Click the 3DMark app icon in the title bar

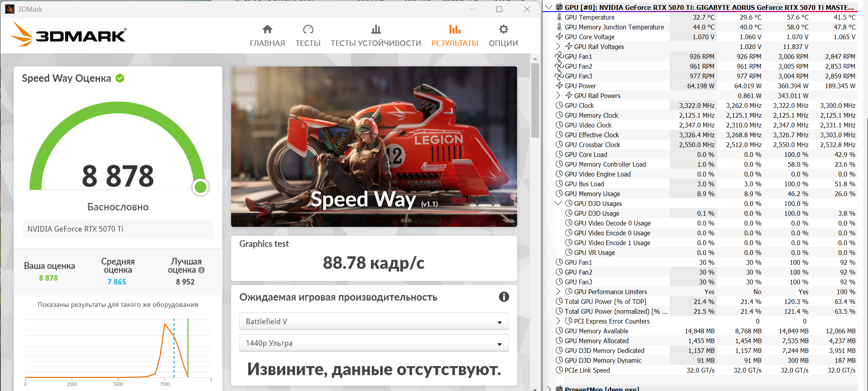tap(10, 9)
